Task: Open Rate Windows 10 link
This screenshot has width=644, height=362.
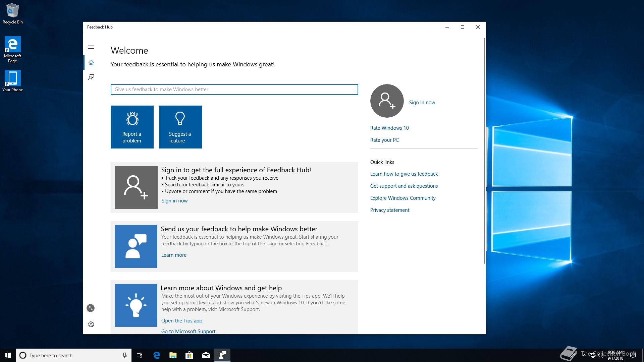Action: (x=389, y=128)
